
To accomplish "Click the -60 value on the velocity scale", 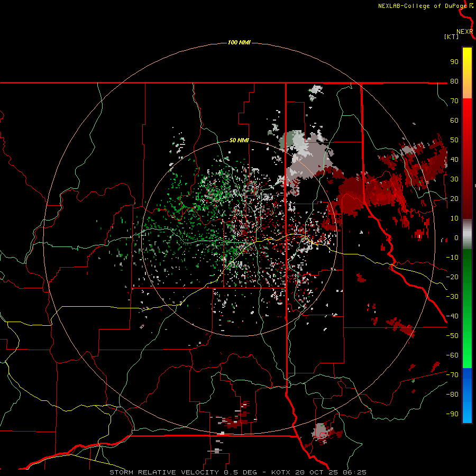I will pyautogui.click(x=452, y=355).
